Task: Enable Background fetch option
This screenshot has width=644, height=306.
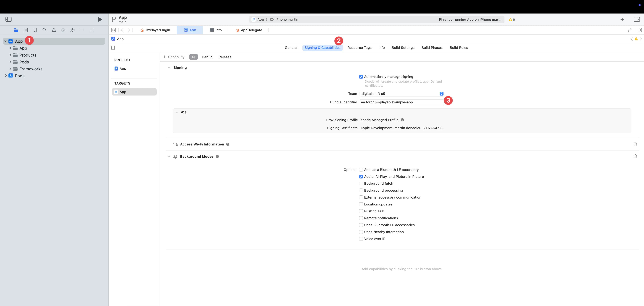Action: pos(361,183)
